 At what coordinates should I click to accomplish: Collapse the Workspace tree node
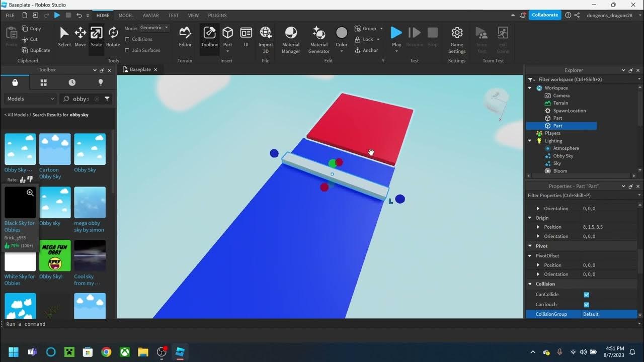click(530, 88)
